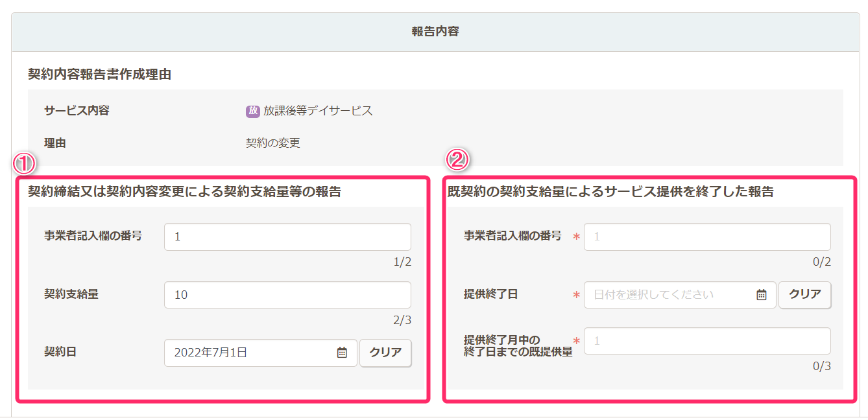Image resolution: width=868 pixels, height=420 pixels.
Task: Click the purple 放 service badge icon
Action: coord(252,111)
